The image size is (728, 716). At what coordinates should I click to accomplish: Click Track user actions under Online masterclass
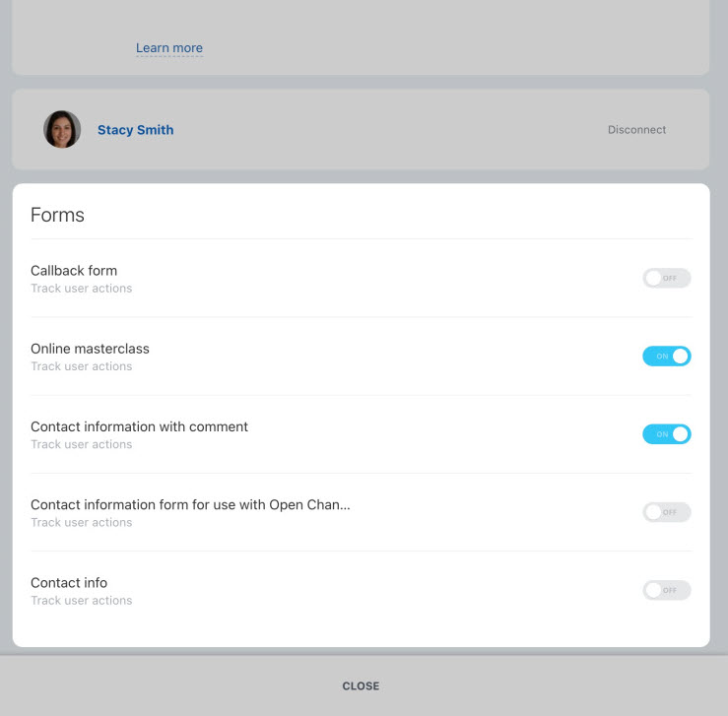(81, 366)
